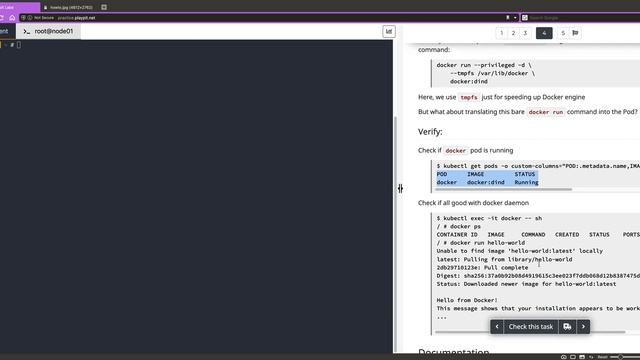Viewport: 640px width, 360px height.
Task: Click the panel splitter handle between terminal and instructions
Action: click(x=400, y=188)
